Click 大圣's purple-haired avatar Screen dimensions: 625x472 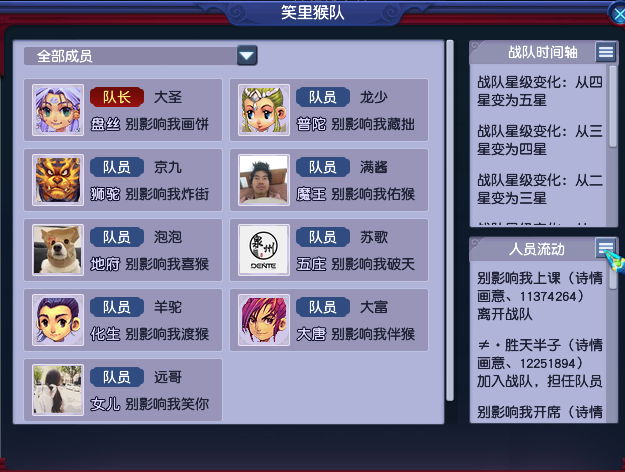point(58,110)
